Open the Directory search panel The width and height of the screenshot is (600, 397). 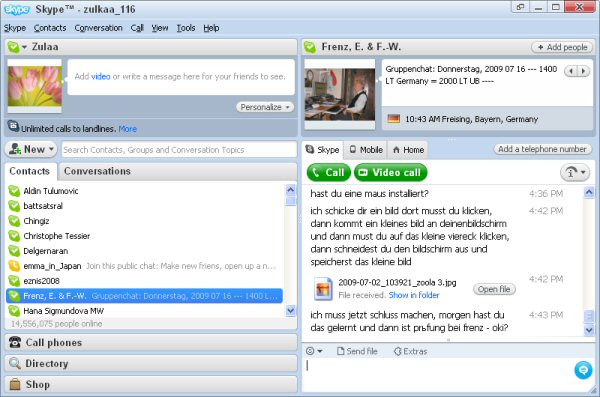pyautogui.click(x=151, y=363)
